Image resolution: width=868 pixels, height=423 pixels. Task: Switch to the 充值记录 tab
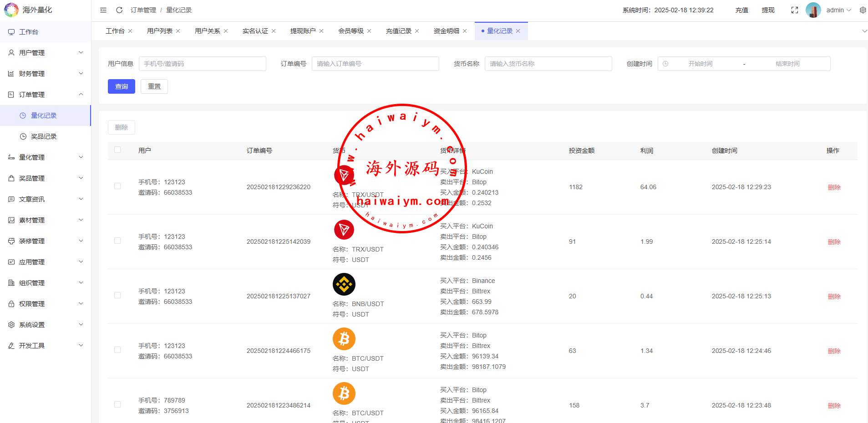(x=398, y=31)
